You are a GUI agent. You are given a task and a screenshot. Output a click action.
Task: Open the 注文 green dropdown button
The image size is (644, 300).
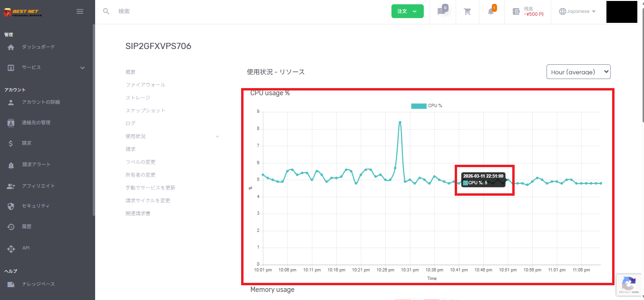(407, 11)
